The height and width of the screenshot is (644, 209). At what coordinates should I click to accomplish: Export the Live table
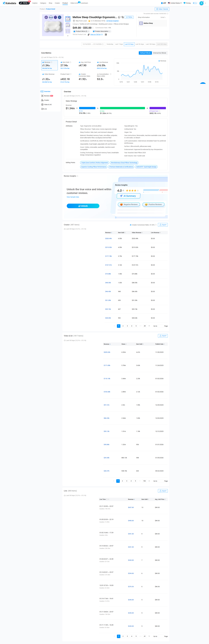coord(163,491)
